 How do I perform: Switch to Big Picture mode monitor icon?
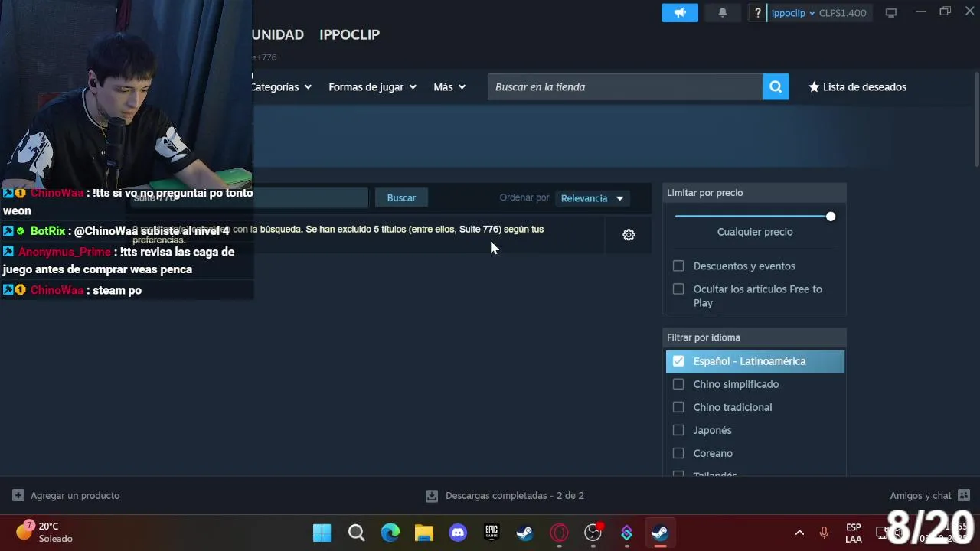coord(891,13)
